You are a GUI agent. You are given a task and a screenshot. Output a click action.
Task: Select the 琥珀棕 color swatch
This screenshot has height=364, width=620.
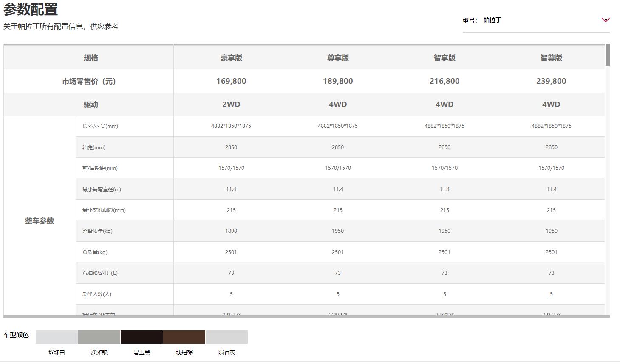184,337
